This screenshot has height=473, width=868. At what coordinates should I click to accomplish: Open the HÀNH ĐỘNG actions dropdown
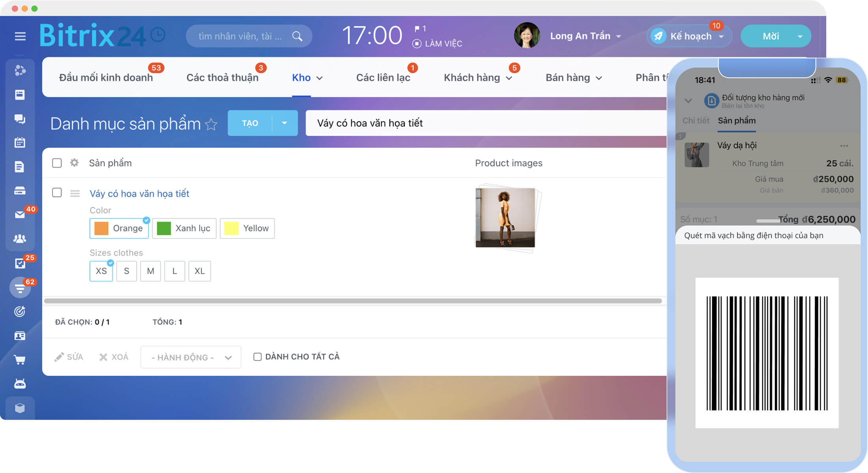coord(191,357)
